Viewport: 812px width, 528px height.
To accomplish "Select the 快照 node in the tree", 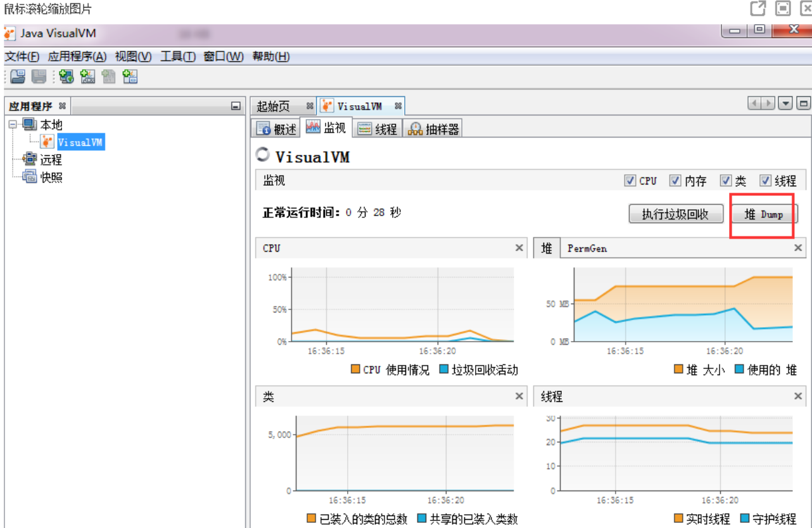I will pyautogui.click(x=51, y=177).
